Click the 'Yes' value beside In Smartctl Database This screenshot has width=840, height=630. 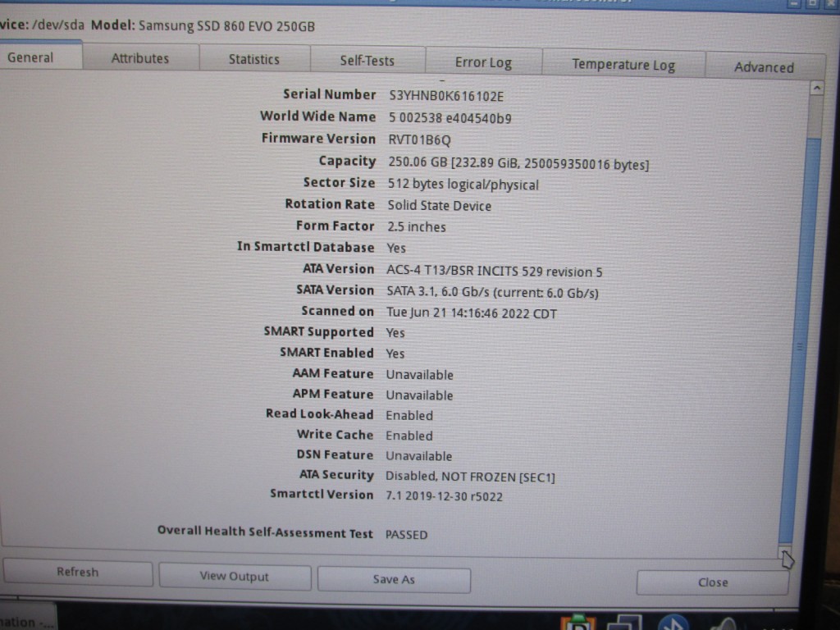(396, 248)
